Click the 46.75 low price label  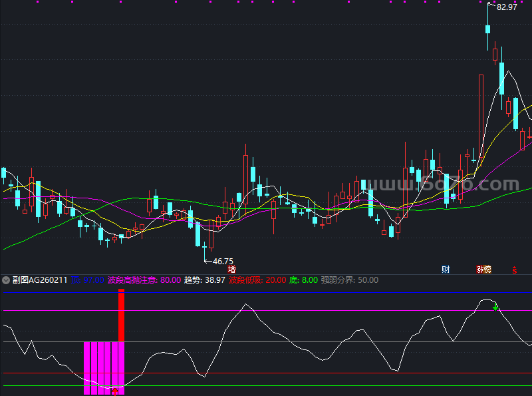coord(222,261)
